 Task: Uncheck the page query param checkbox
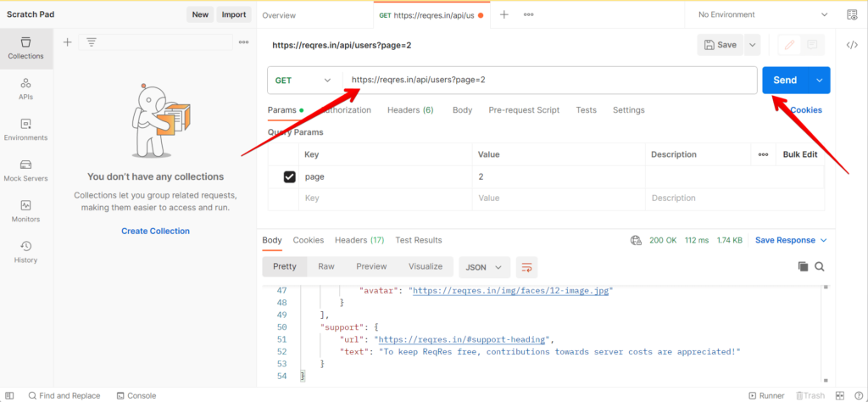[290, 177]
